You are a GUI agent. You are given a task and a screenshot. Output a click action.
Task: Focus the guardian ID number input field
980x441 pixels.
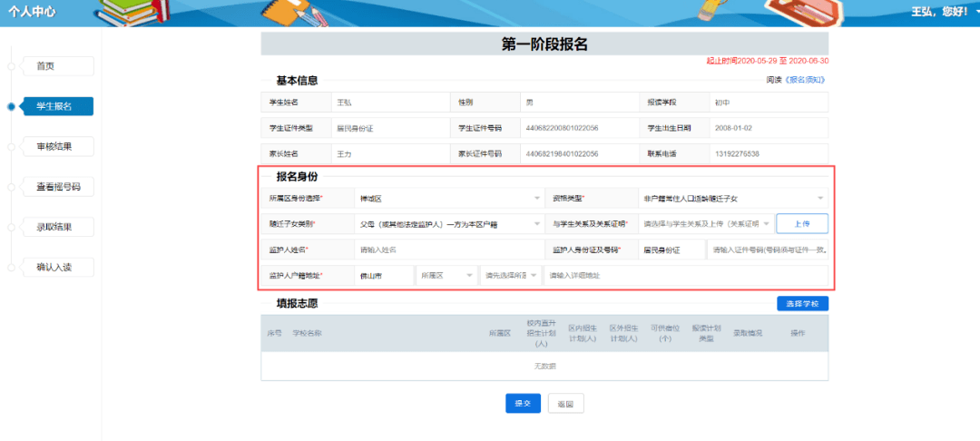click(x=768, y=250)
